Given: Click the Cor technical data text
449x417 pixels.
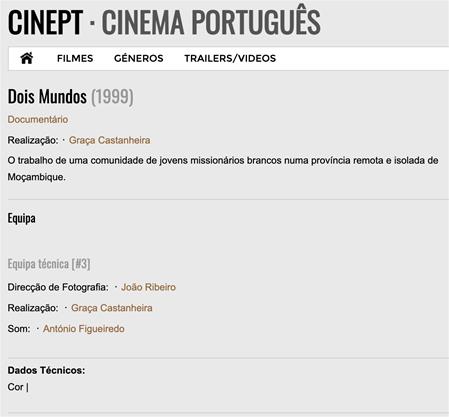Looking at the screenshot, I should tap(15, 387).
